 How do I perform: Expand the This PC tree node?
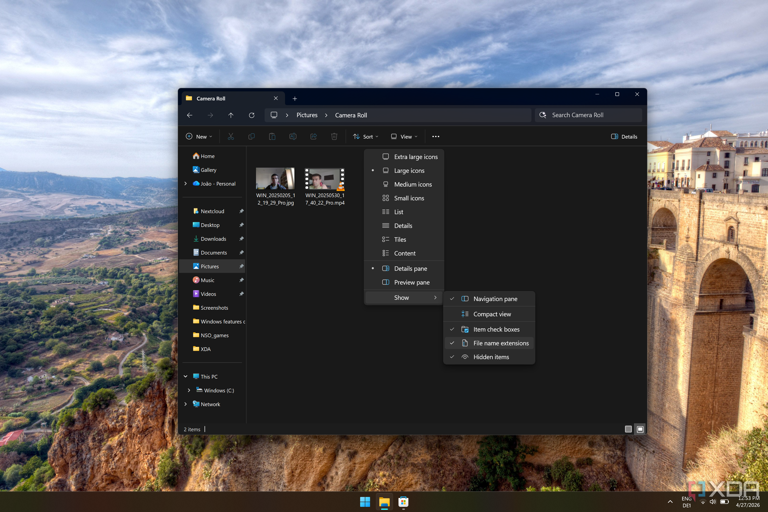(186, 377)
